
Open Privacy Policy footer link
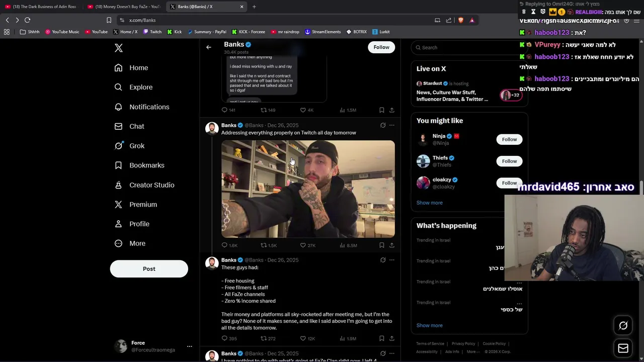[x=463, y=344]
